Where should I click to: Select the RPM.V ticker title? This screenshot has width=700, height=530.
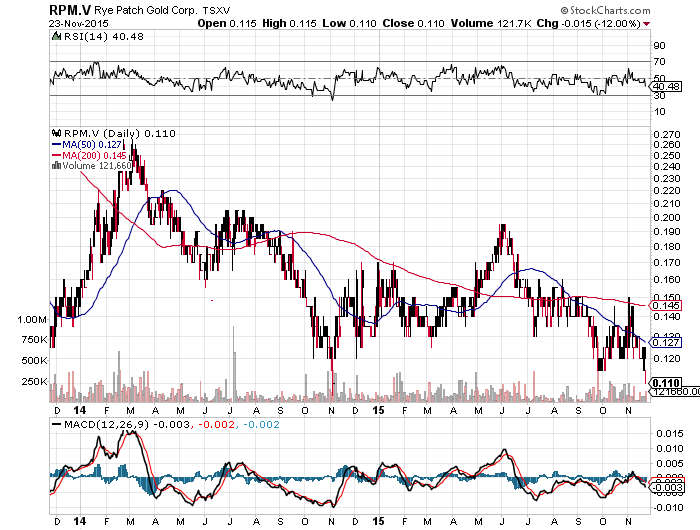pyautogui.click(x=70, y=10)
